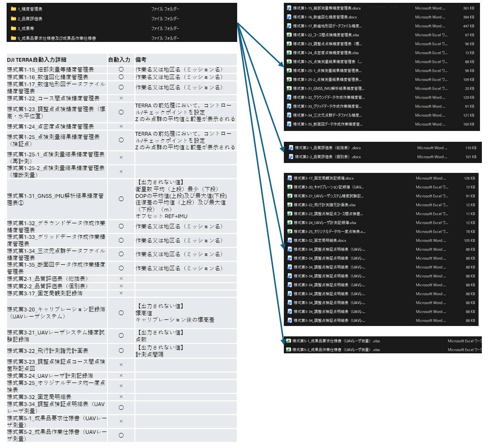Click table cell 様式第3-17_固定局観測記録簿
Image resolution: width=488 pixels, height=448 pixels.
pyautogui.click(x=57, y=293)
